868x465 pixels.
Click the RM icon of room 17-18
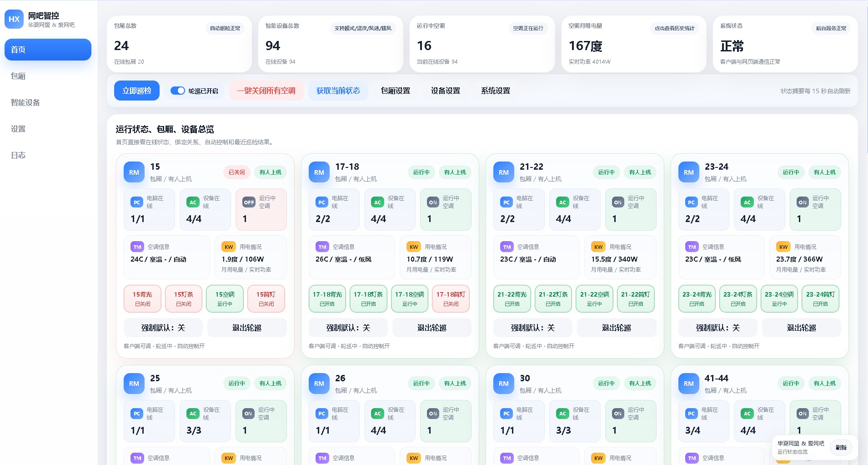(319, 172)
